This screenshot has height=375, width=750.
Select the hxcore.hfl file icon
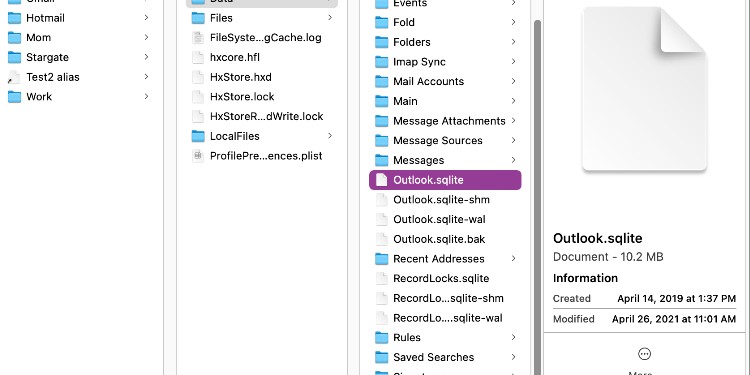[198, 57]
